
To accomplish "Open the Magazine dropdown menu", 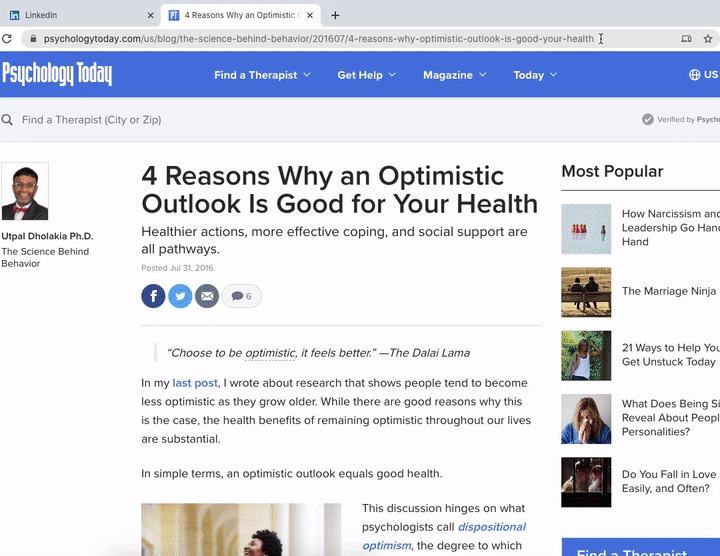I will coord(454,75).
